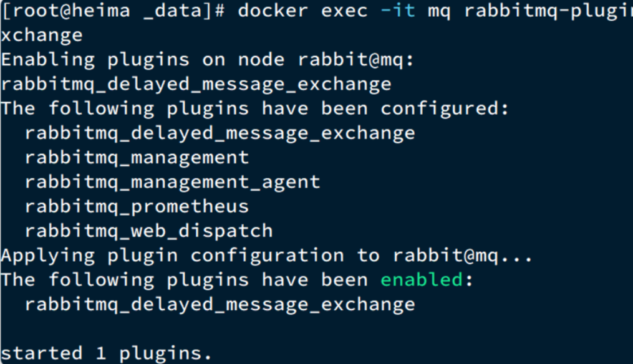This screenshot has height=364, width=633.
Task: Click the blue "-it" flag
Action: point(397,11)
